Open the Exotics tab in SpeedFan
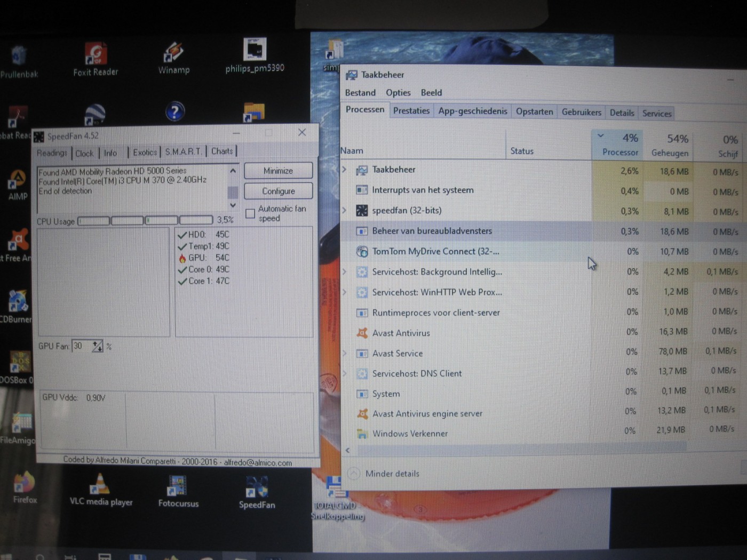Screen dimensions: 747x560 pos(145,153)
